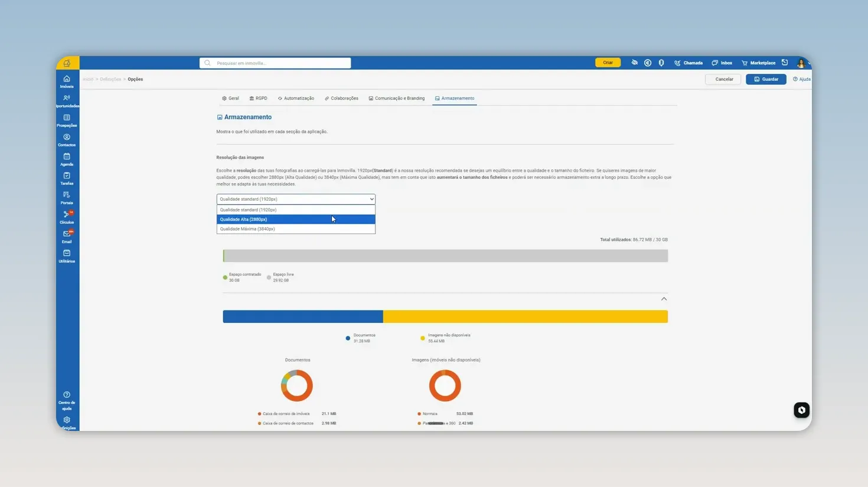The image size is (868, 487).
Task: Open the Portais sidebar icon
Action: (x=67, y=198)
